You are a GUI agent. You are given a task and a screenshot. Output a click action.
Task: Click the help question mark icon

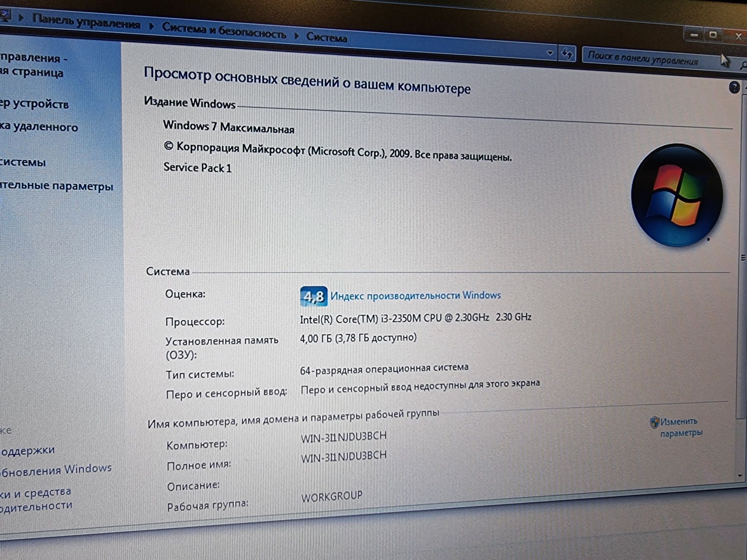pos(734,88)
